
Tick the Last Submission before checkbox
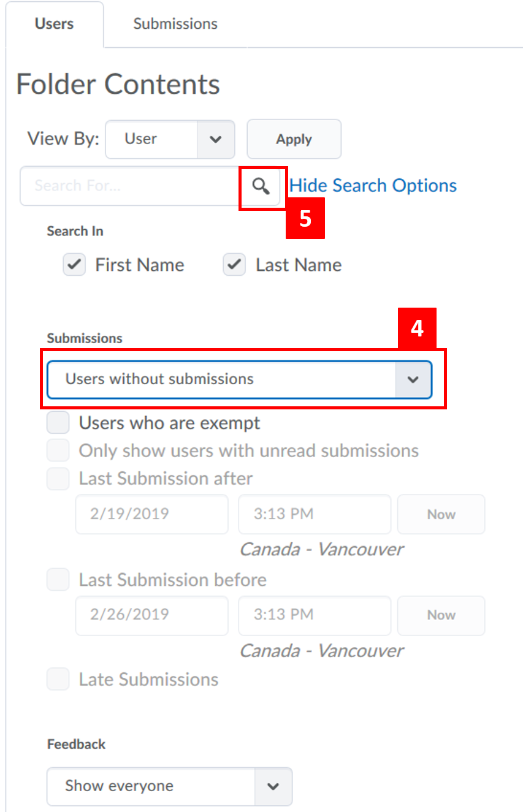[58, 580]
